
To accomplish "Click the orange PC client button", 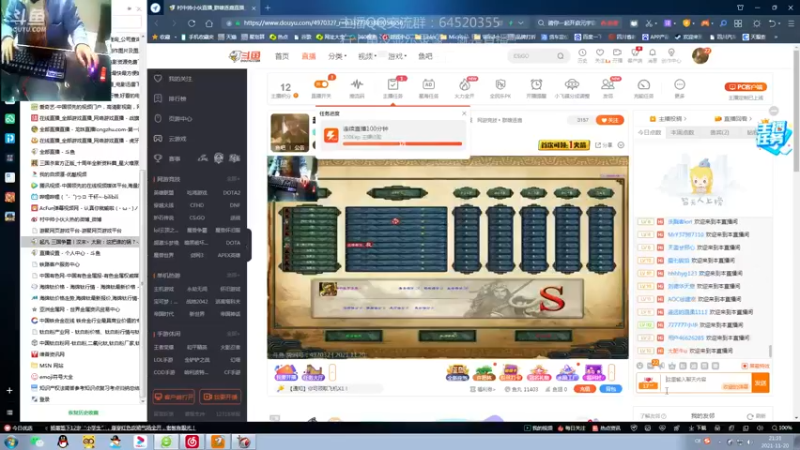I will point(745,87).
